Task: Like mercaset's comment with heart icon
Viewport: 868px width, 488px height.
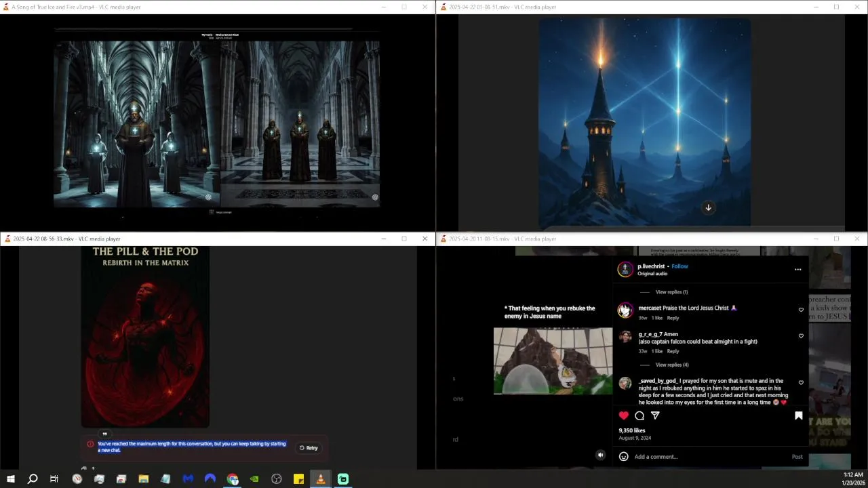Action: click(801, 310)
